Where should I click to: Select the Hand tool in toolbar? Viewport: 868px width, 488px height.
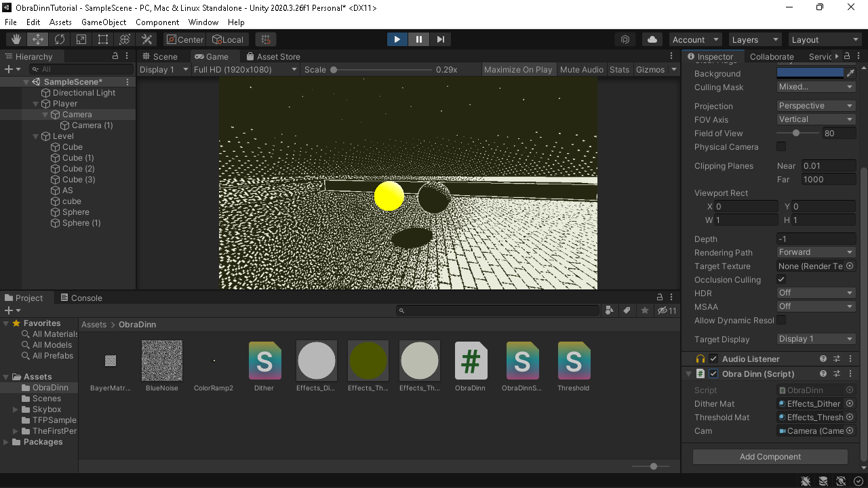point(16,39)
